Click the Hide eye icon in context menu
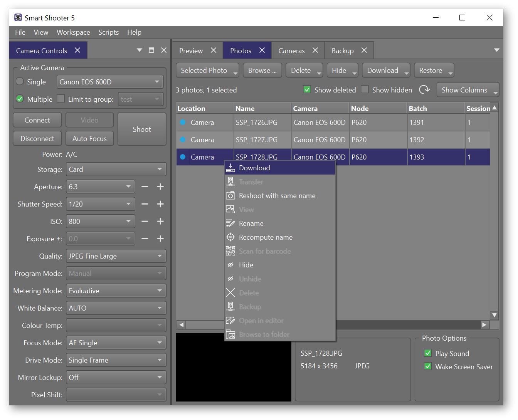Viewport: 518px width, 420px height. click(x=230, y=265)
